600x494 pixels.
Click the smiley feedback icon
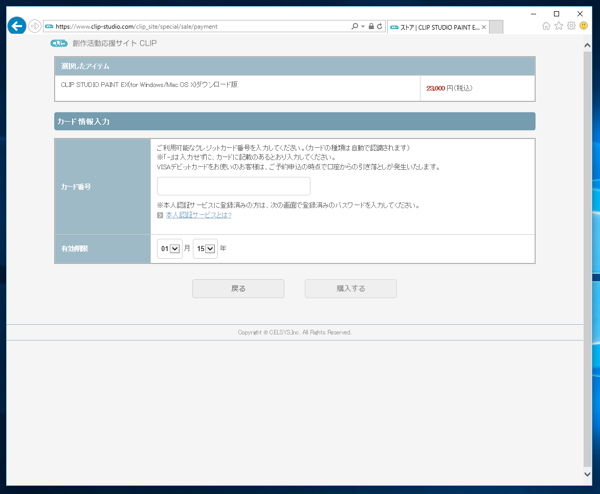point(584,26)
